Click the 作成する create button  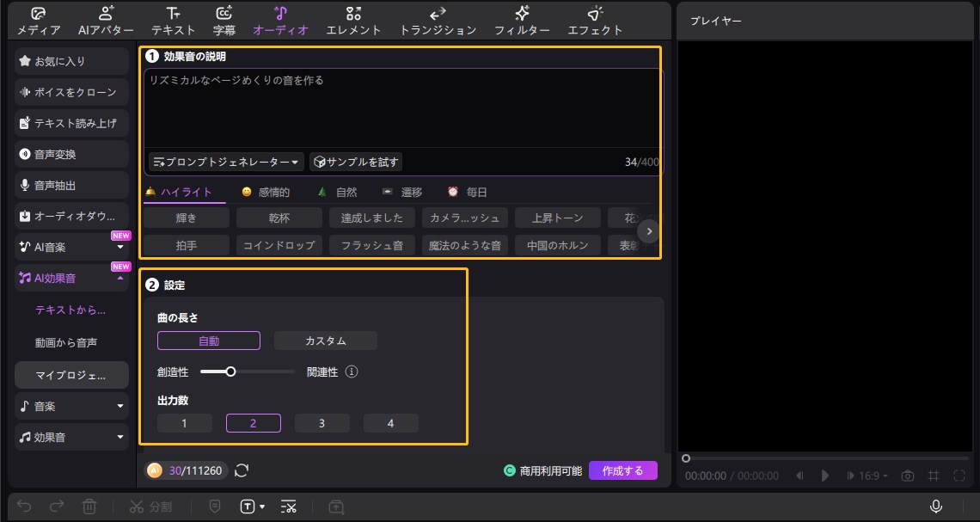623,471
